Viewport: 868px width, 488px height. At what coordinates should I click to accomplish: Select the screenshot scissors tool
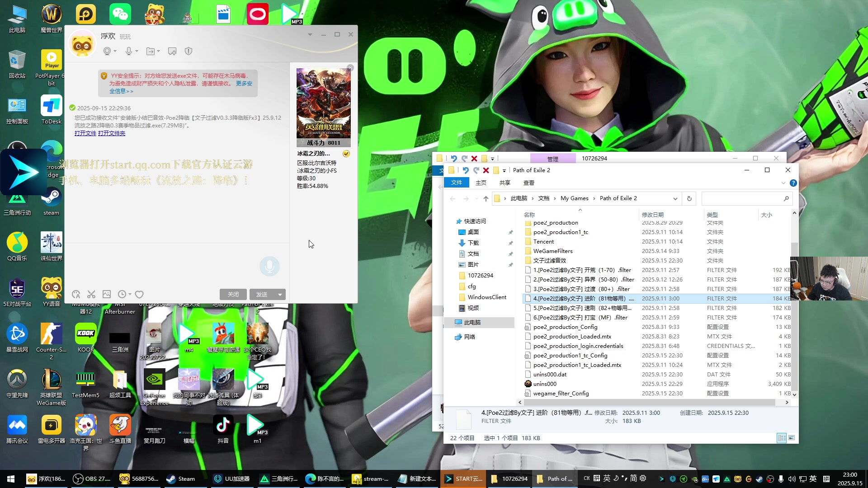point(91,295)
